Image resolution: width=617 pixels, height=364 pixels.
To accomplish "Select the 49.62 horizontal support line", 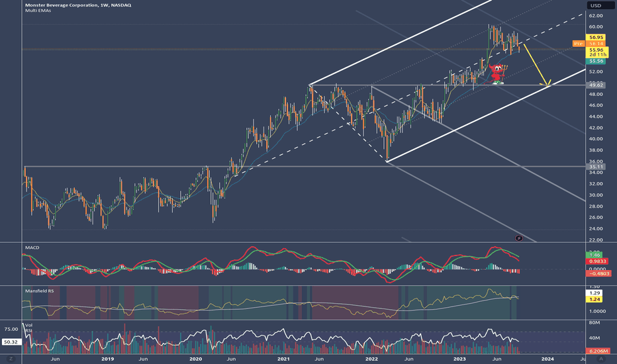I will point(448,85).
